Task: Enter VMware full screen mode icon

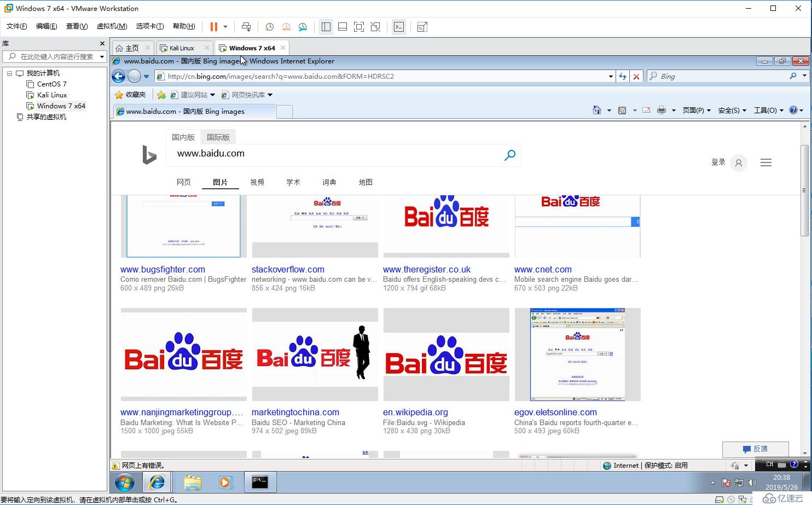Action: tap(359, 27)
